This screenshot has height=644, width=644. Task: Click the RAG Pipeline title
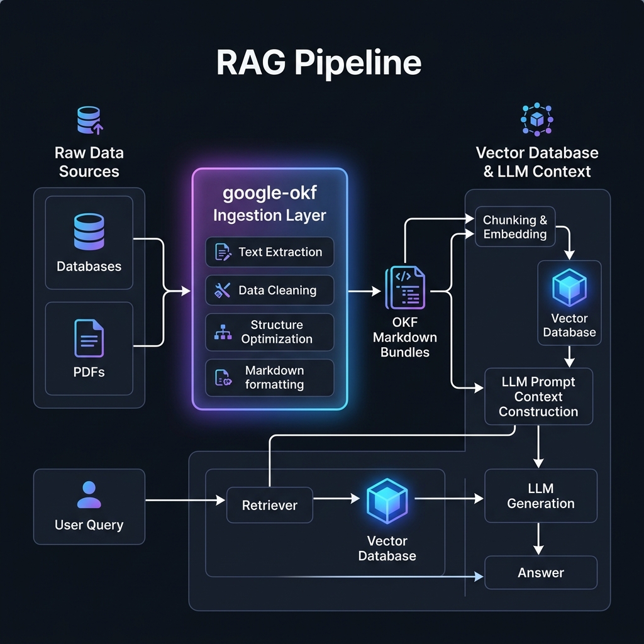319,62
